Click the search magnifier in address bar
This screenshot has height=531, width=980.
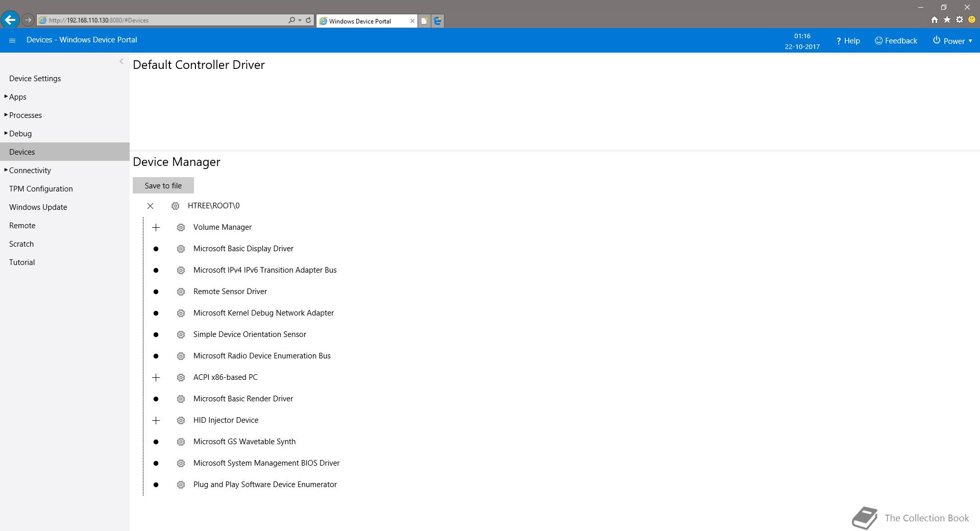pyautogui.click(x=291, y=20)
